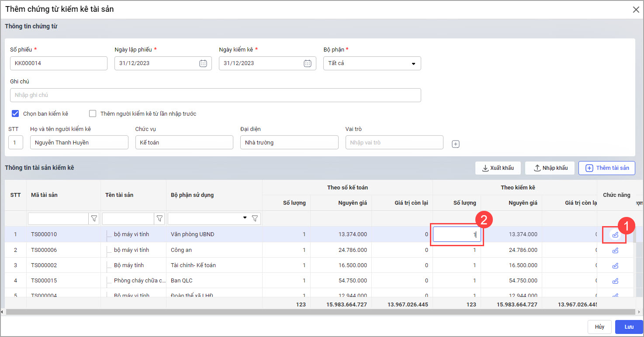Click the horizontal scrollbar under the table
Viewport: 644px width, 337px height.
(x=306, y=312)
